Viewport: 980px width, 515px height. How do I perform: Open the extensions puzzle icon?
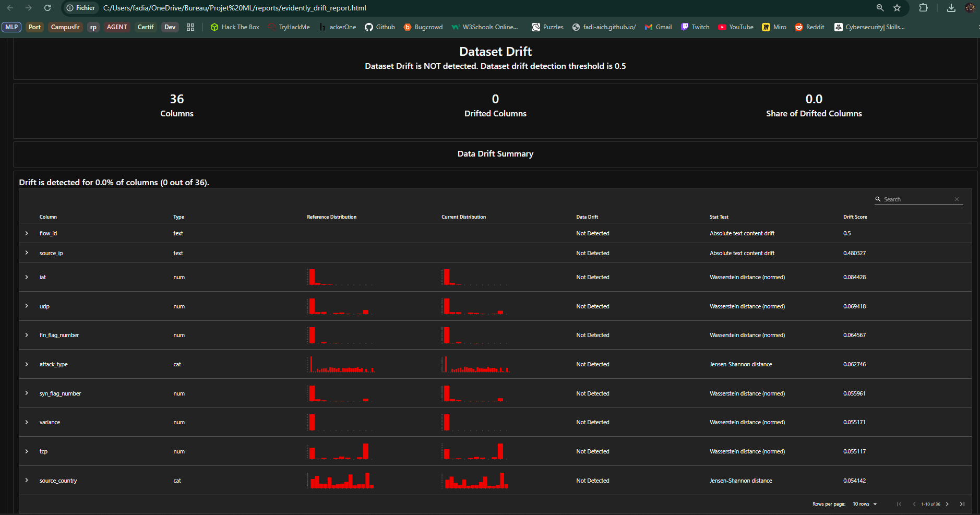(x=923, y=8)
